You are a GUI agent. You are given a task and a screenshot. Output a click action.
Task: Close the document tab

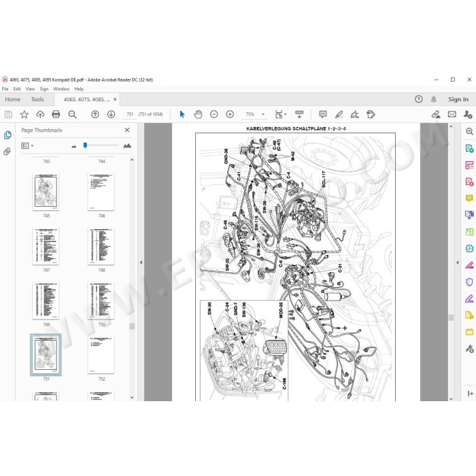pyautogui.click(x=115, y=99)
